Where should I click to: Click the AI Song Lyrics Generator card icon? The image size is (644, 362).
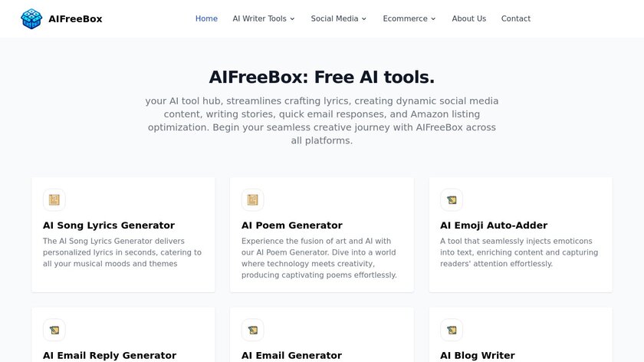pyautogui.click(x=54, y=200)
